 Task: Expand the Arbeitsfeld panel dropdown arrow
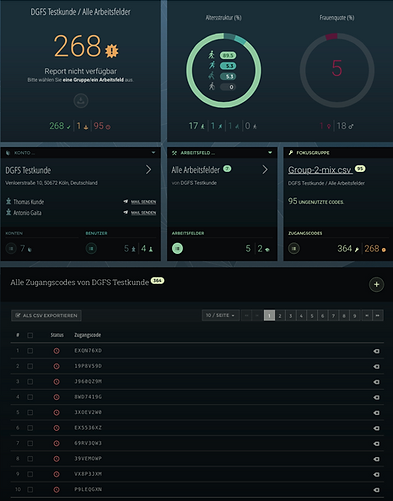pos(270,152)
